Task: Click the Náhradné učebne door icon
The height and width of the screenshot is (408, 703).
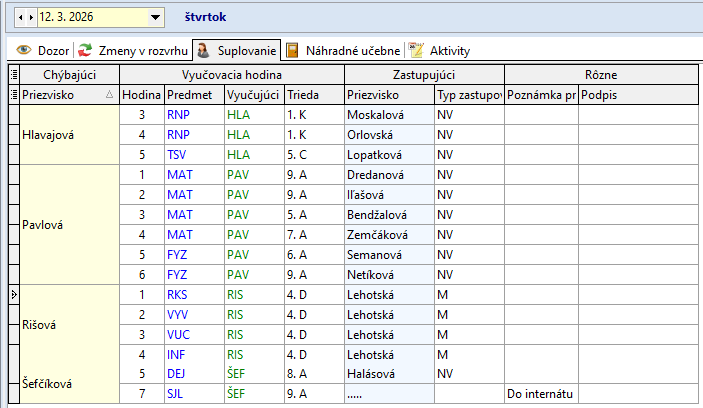Action: [291, 50]
